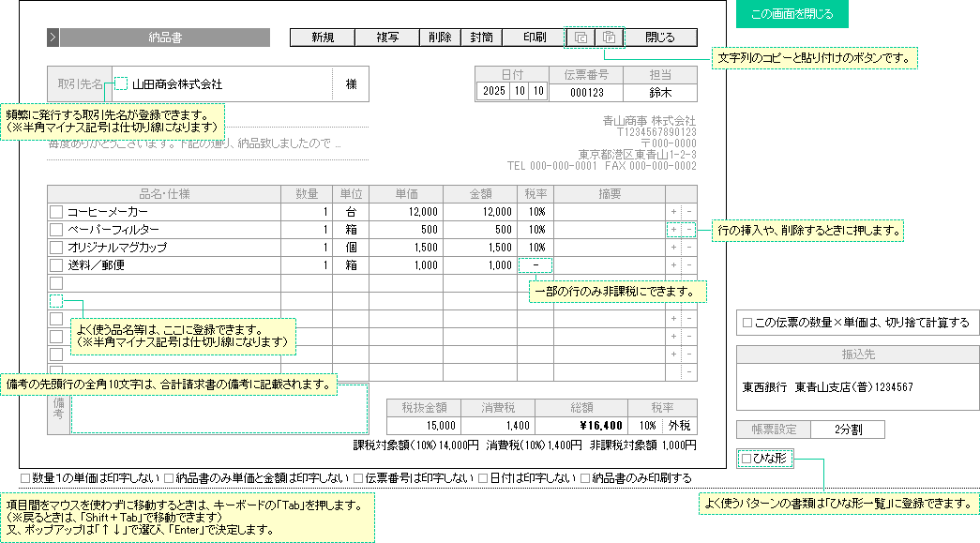
Task: Click the green この画面を閉じる button
Action: click(792, 14)
